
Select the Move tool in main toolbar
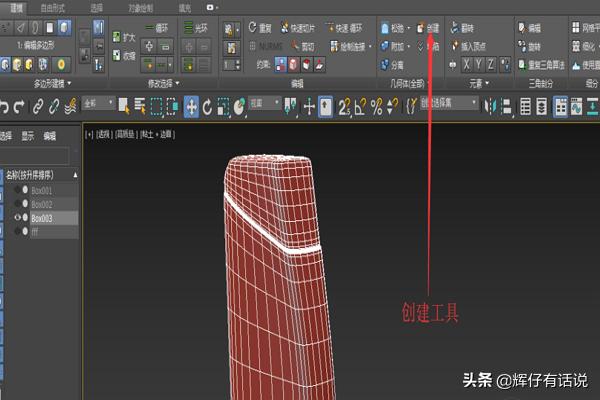coord(191,106)
